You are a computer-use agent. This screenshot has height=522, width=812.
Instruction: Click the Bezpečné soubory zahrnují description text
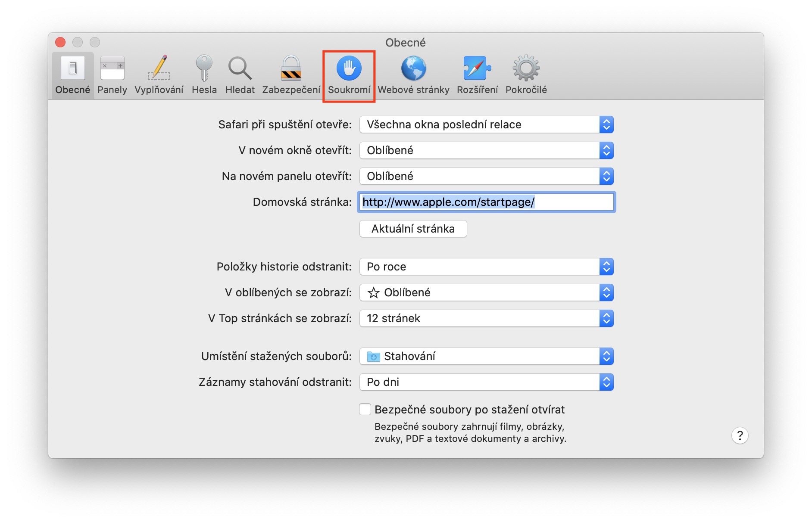point(470,432)
